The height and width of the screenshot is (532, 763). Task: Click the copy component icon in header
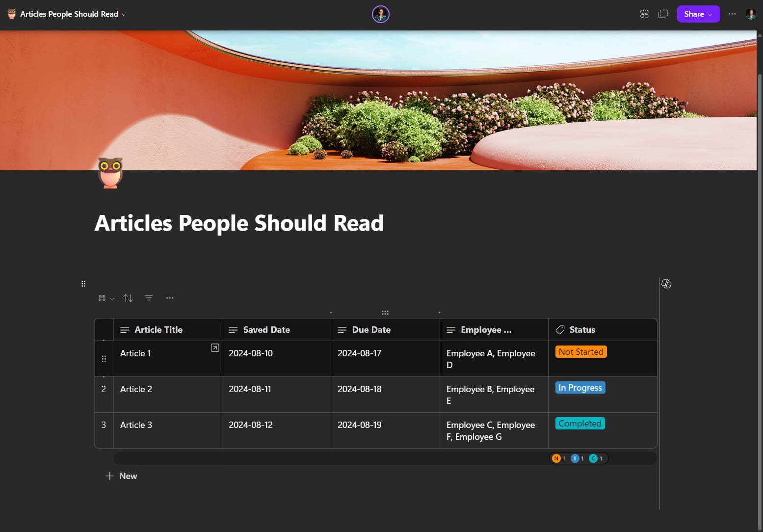[x=663, y=14]
